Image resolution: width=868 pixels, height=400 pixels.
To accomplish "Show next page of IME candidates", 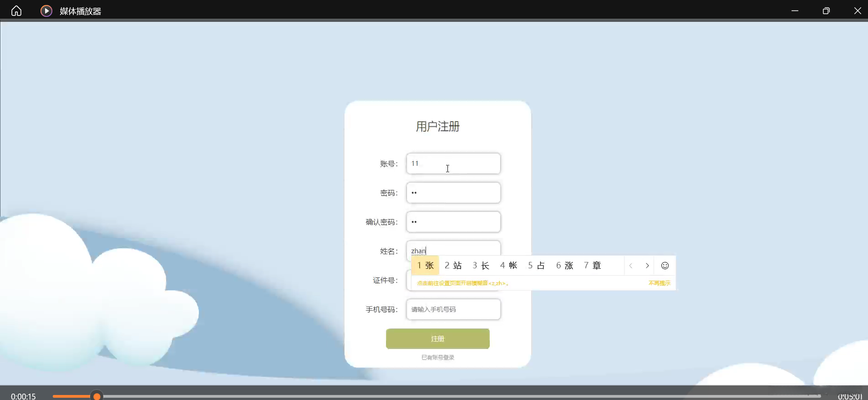I will [647, 266].
